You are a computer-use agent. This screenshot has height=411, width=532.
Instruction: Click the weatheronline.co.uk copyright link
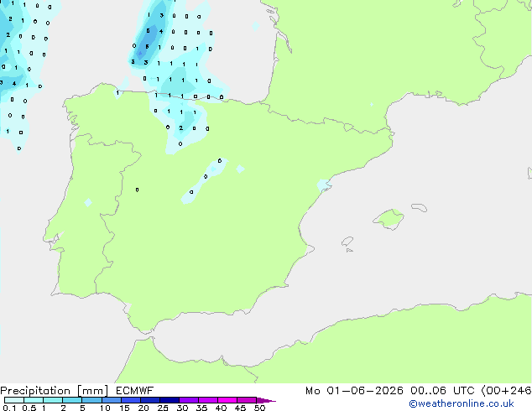pos(461,403)
